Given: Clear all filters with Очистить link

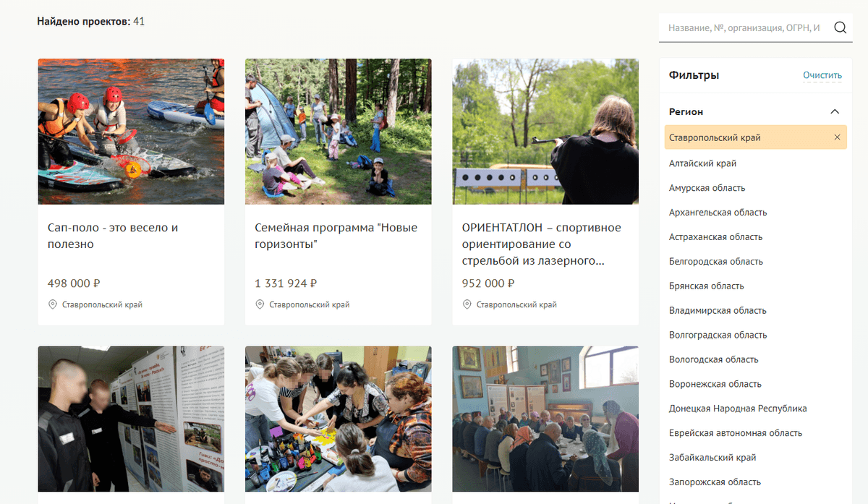Looking at the screenshot, I should pyautogui.click(x=822, y=75).
